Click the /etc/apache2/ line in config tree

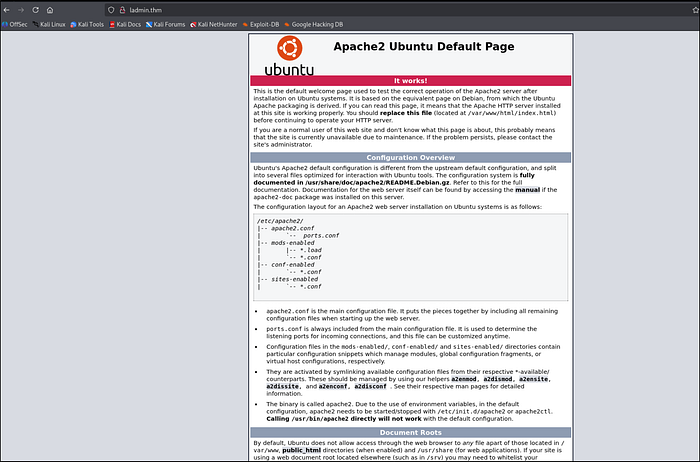280,221
